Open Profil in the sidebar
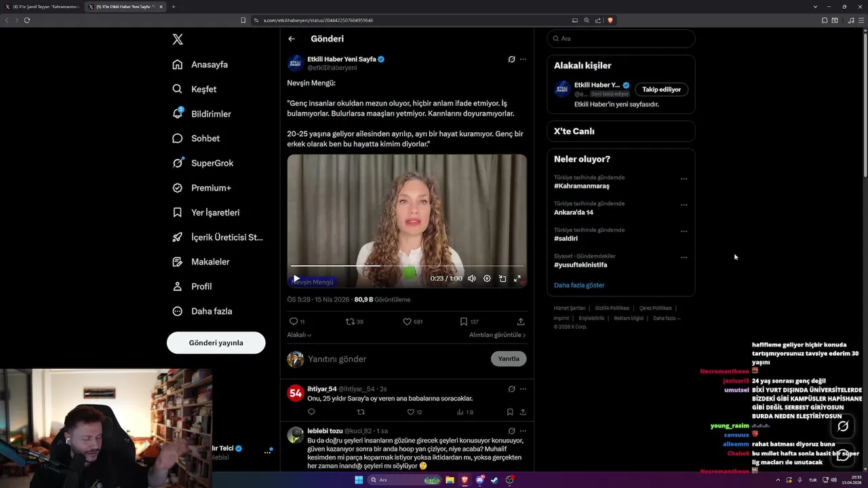The height and width of the screenshot is (488, 868). 192,286
